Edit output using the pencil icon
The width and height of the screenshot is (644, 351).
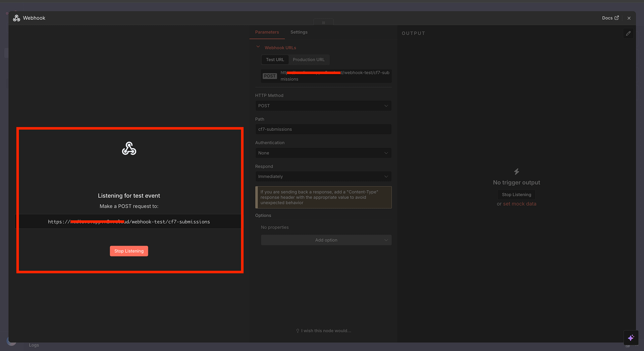[x=628, y=34]
